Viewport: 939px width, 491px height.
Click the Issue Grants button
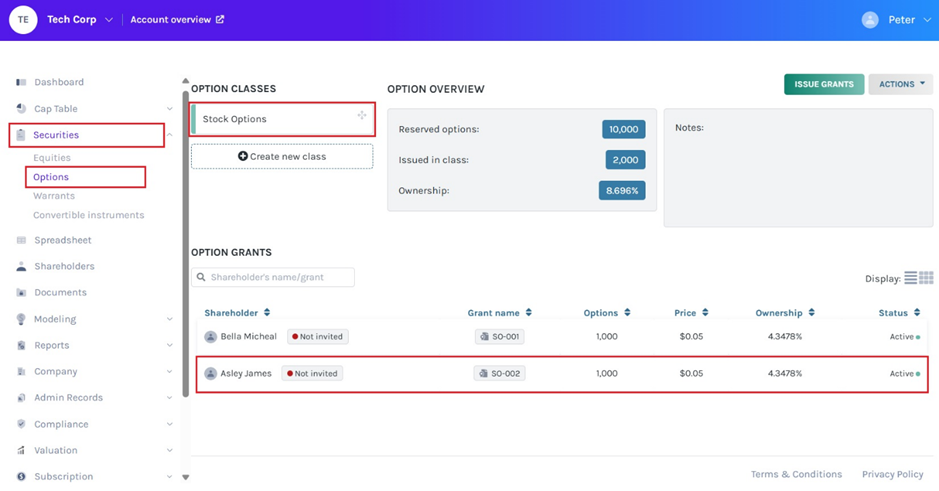tap(823, 84)
